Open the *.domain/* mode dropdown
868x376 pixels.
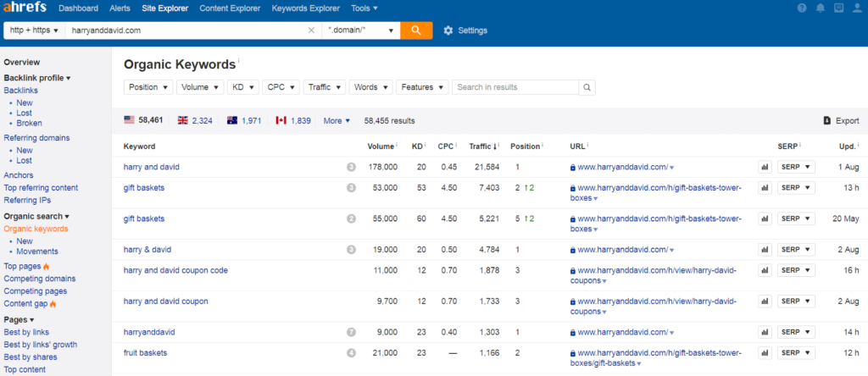tap(361, 30)
